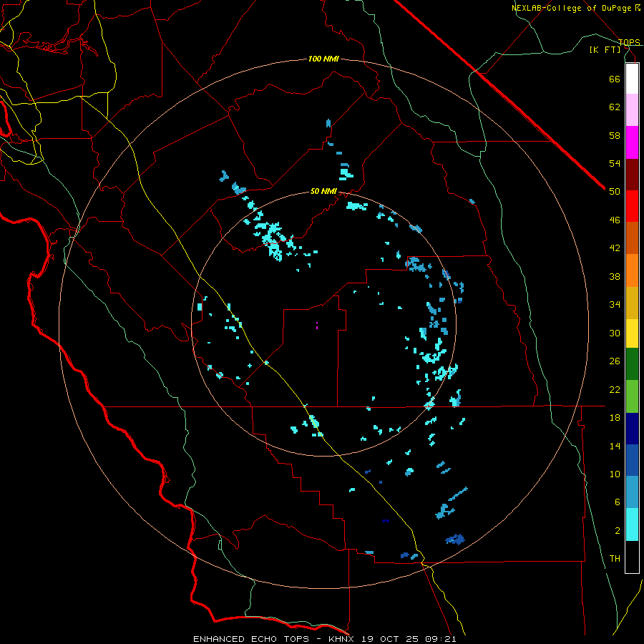Image resolution: width=644 pixels, height=644 pixels.
Task: Pick the magenta band in the color scale
Action: (x=632, y=142)
